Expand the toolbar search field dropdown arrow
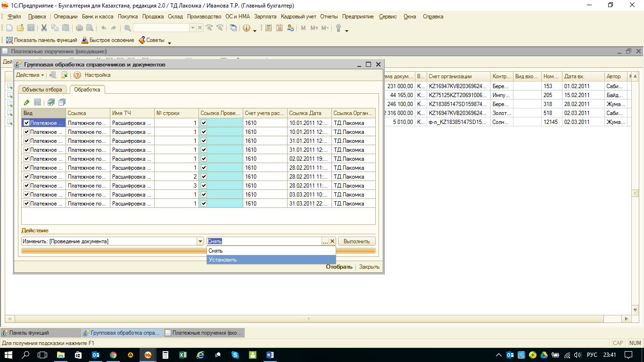The image size is (644, 362). point(192,28)
